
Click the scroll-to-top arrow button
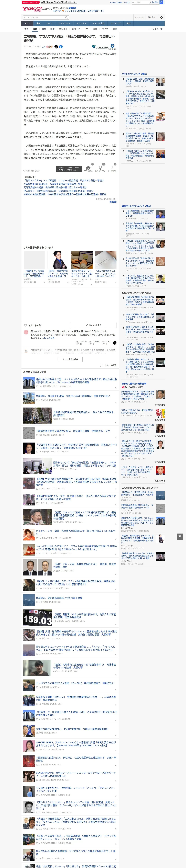[180, 537]
